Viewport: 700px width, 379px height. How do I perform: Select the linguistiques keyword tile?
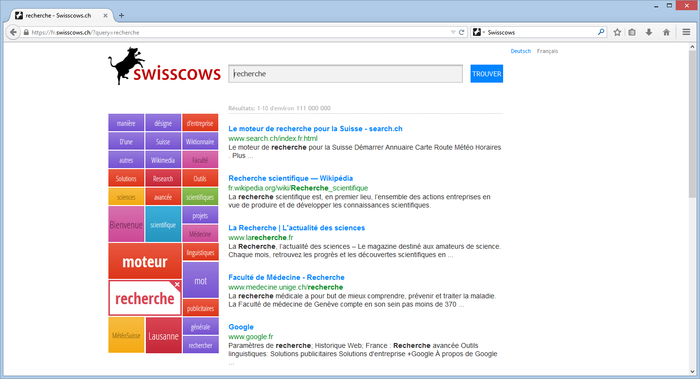200,252
